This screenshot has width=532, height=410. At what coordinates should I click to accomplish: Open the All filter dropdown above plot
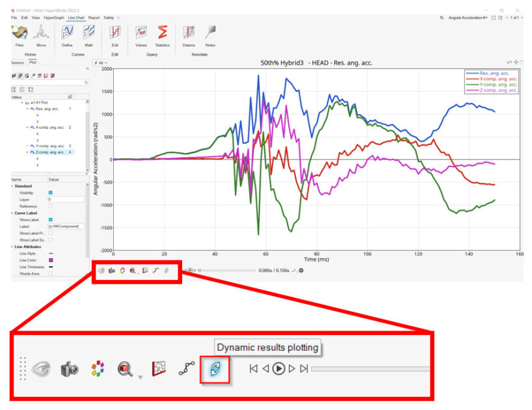pyautogui.click(x=100, y=62)
